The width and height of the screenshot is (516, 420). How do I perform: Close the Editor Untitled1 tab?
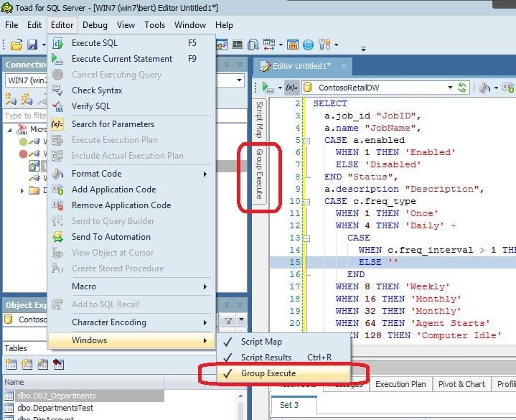coord(344,67)
